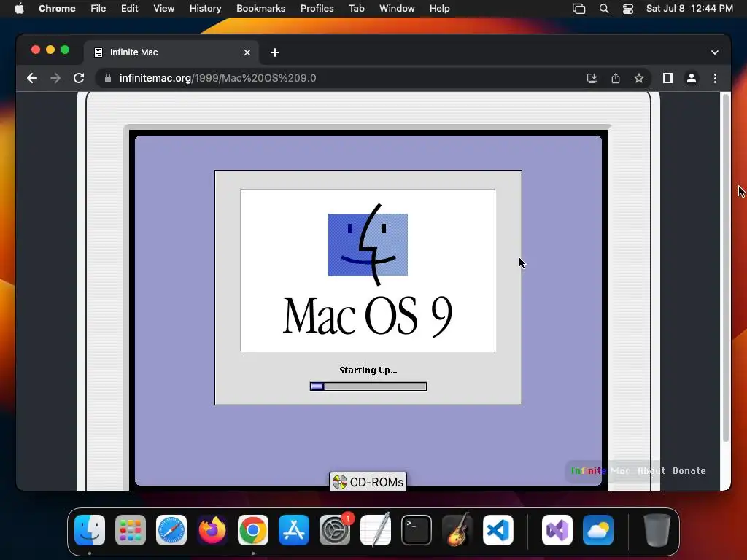Viewport: 747px width, 560px height.
Task: Open the cloud weather app in Dock
Action: 598,530
